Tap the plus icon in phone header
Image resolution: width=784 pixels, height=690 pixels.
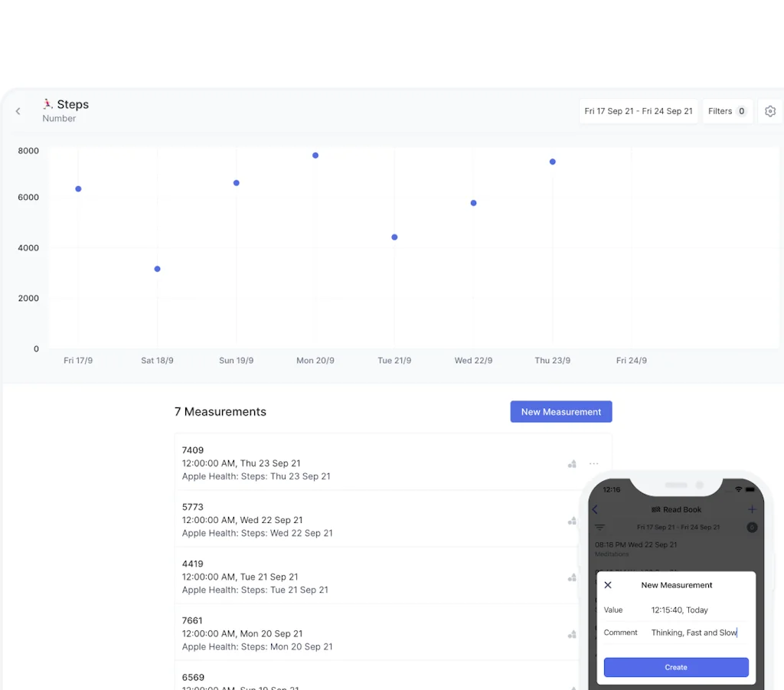[752, 509]
